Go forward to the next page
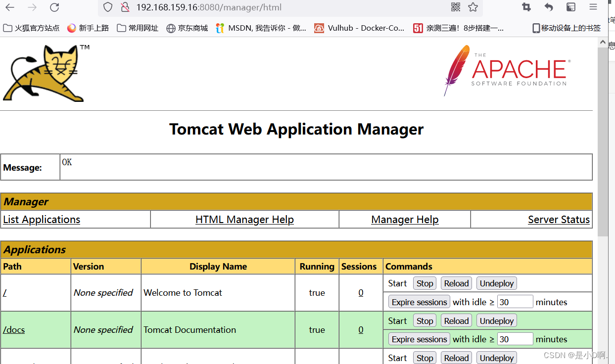615x364 pixels. pos(32,7)
